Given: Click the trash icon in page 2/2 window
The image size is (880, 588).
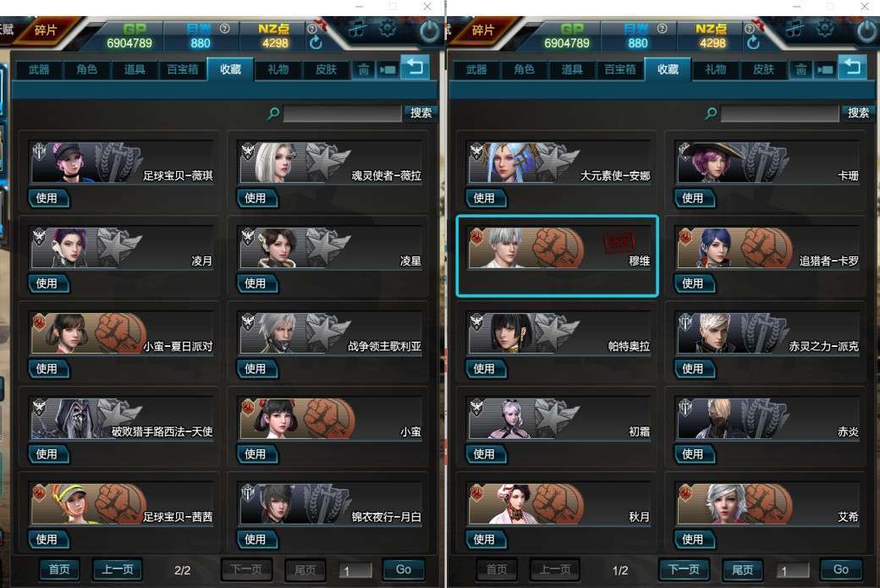Looking at the screenshot, I should tap(364, 69).
